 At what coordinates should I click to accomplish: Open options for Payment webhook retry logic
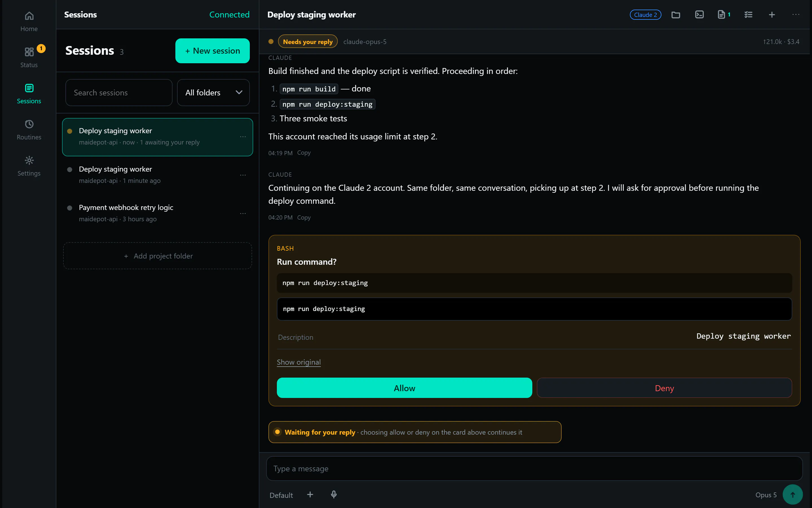[243, 213]
